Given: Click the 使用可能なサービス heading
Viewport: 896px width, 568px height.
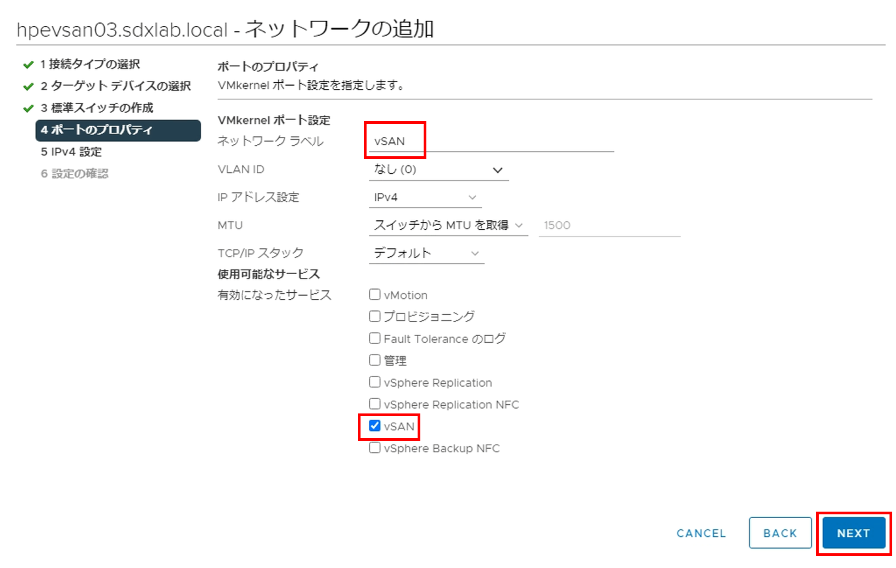Looking at the screenshot, I should click(x=269, y=274).
